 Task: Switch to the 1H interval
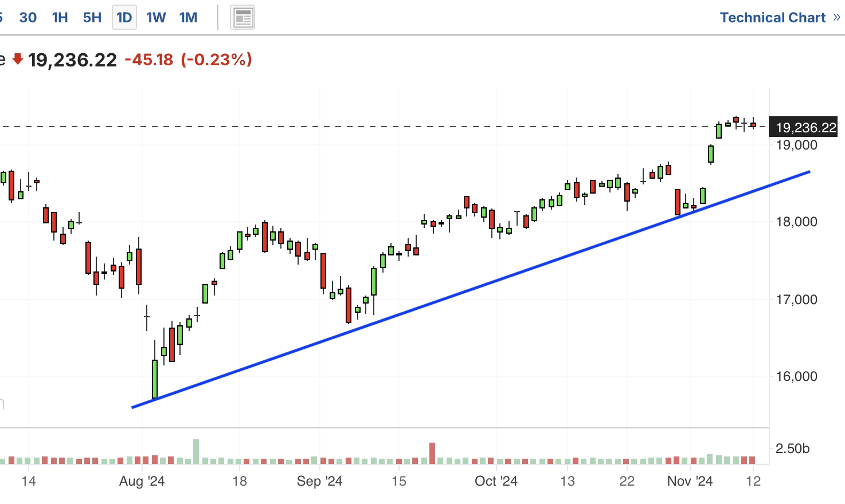60,18
